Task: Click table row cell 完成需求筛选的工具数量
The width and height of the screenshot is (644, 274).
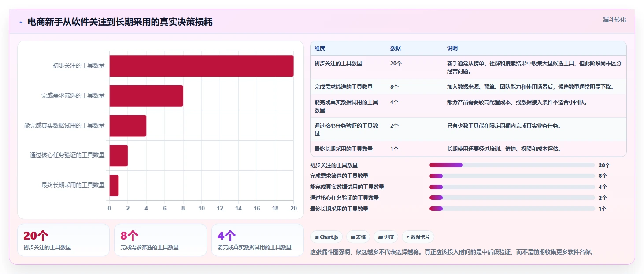Action: click(344, 87)
